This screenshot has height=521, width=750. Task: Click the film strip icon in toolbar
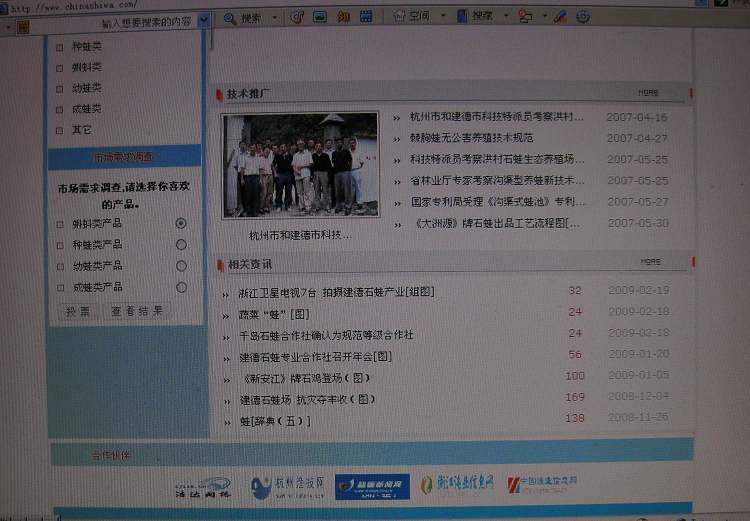366,17
